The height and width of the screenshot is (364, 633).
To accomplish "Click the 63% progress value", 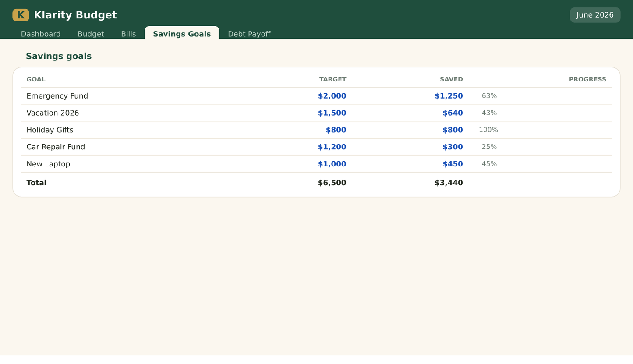I will coord(489,96).
